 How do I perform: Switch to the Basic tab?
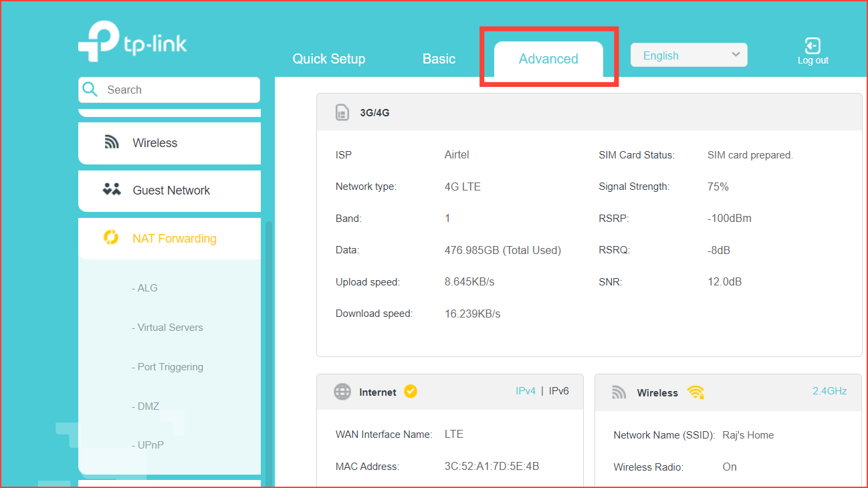coord(439,59)
